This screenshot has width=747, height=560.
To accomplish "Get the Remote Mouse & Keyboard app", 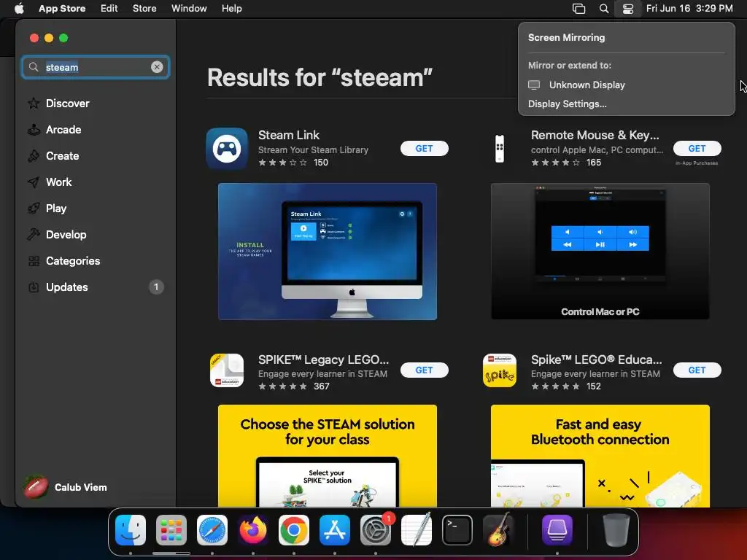I will click(697, 149).
